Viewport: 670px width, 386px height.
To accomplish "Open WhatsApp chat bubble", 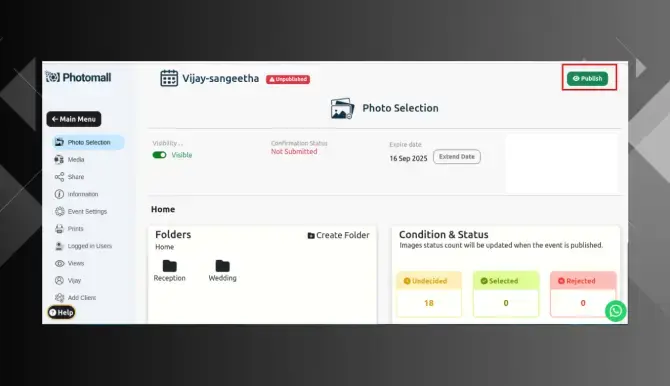I will pyautogui.click(x=616, y=311).
